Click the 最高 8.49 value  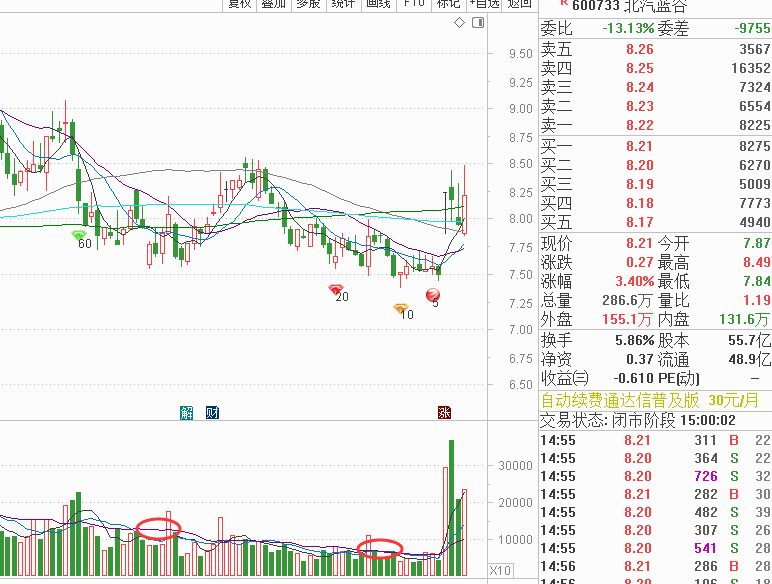(x=757, y=262)
